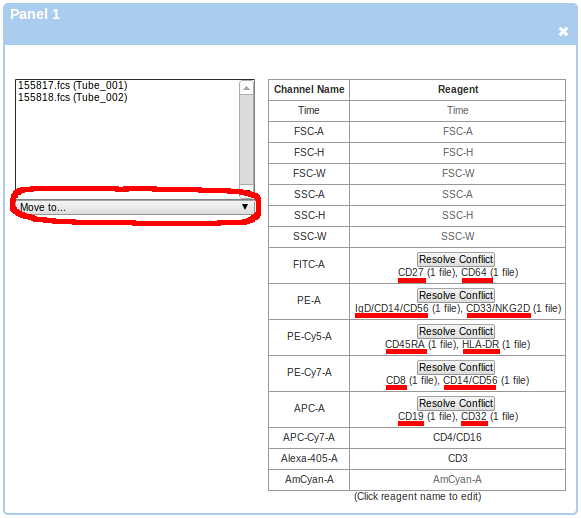Screen dimensions: 581x518
Task: Open the 'Move to...' dropdown
Action: tap(135, 207)
